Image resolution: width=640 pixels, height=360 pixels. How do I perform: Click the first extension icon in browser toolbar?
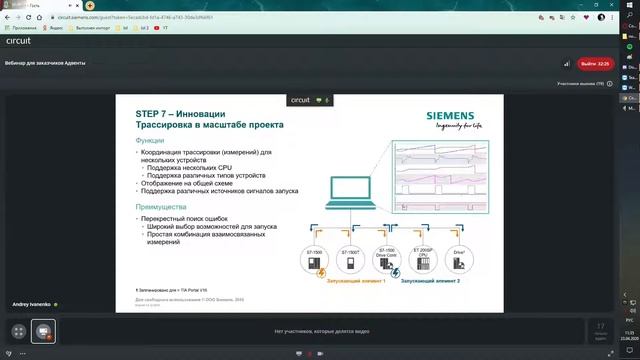(541, 18)
